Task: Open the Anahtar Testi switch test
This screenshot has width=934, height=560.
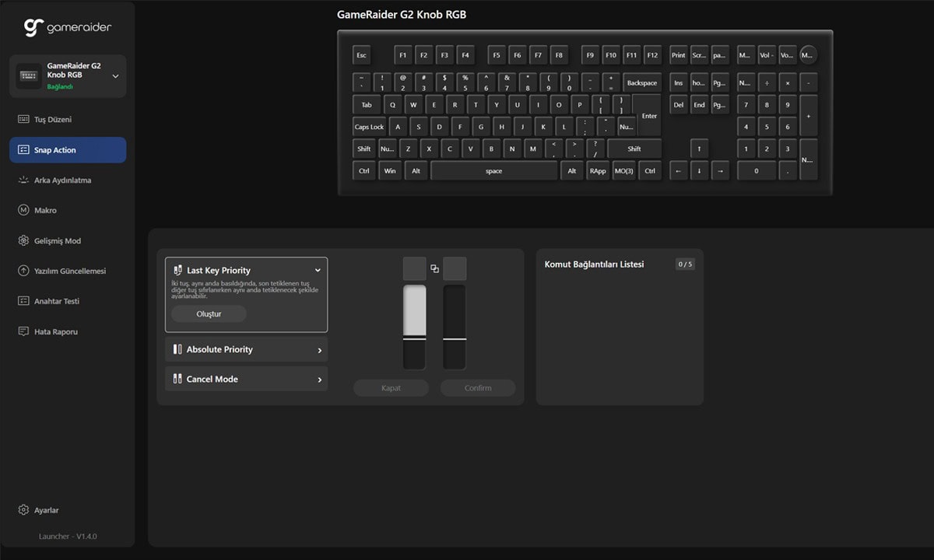Action: pyautogui.click(x=68, y=301)
